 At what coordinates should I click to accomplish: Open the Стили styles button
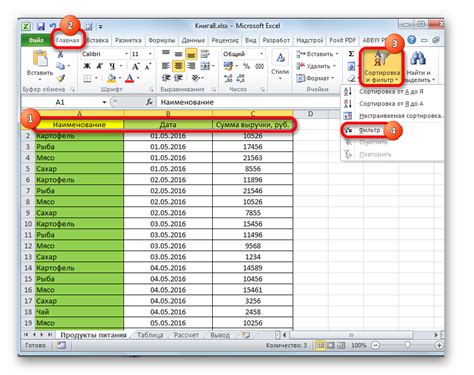point(280,65)
